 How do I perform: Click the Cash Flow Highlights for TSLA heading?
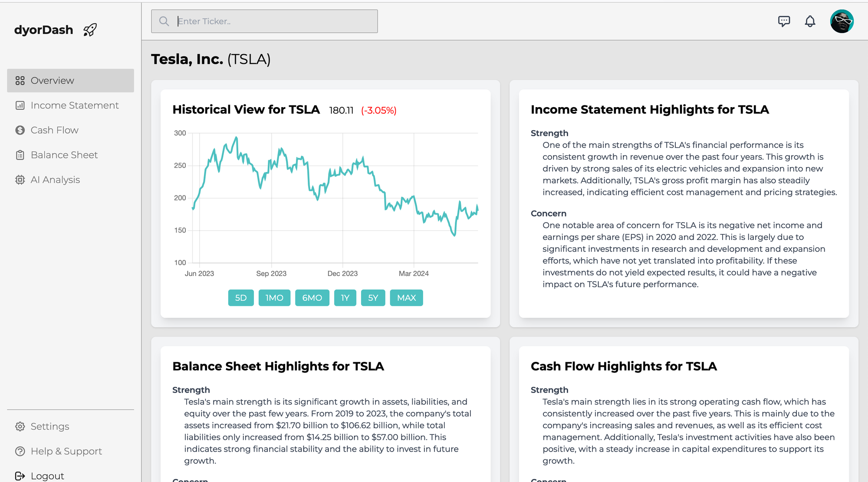(x=624, y=367)
